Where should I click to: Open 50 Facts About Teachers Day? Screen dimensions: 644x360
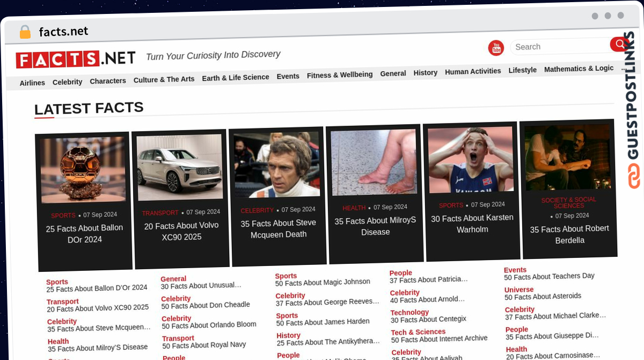click(x=549, y=276)
